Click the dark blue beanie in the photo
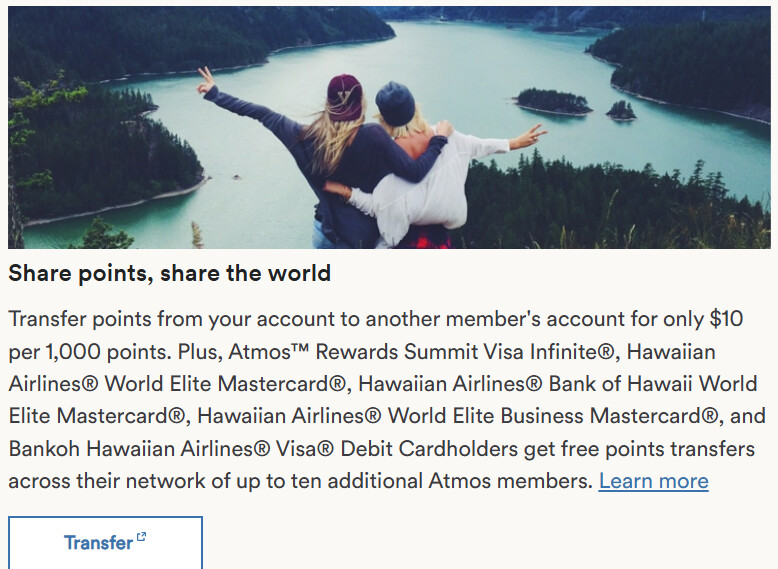 click(395, 103)
